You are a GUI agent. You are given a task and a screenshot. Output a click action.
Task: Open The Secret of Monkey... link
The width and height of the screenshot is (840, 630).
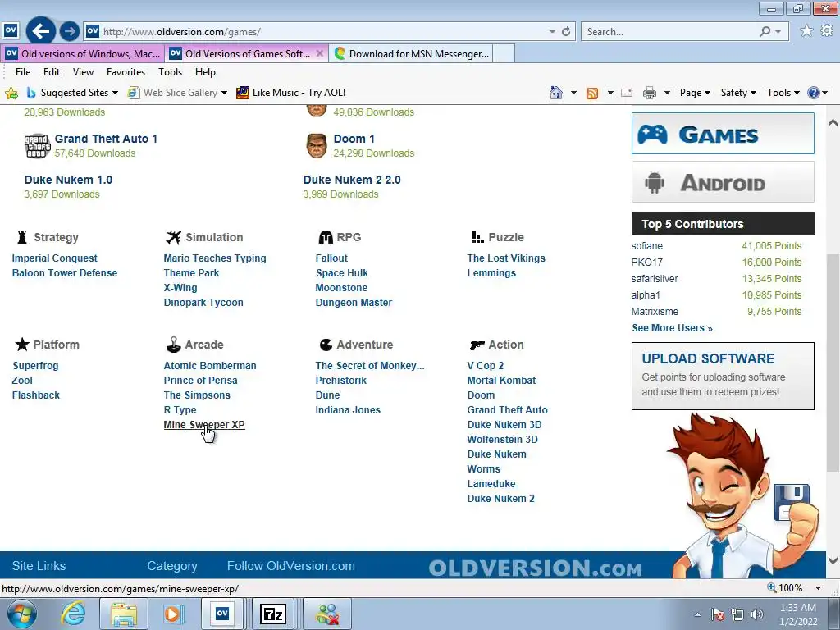click(370, 366)
